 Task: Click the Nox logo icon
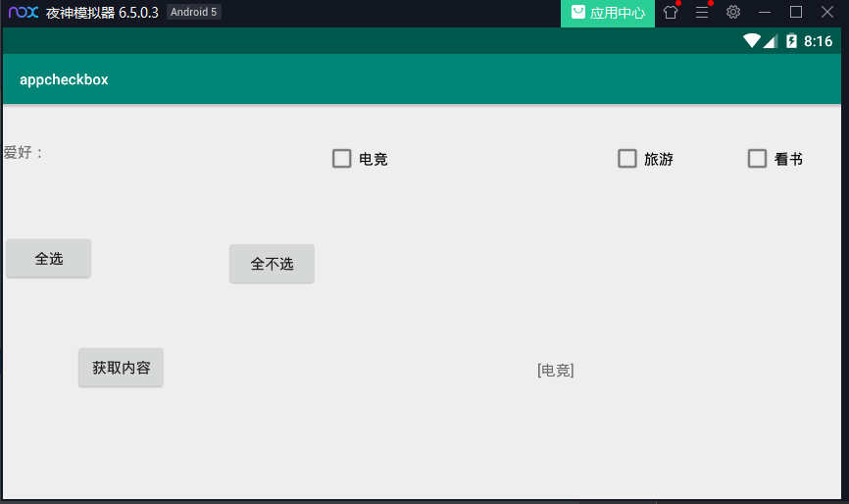click(24, 12)
